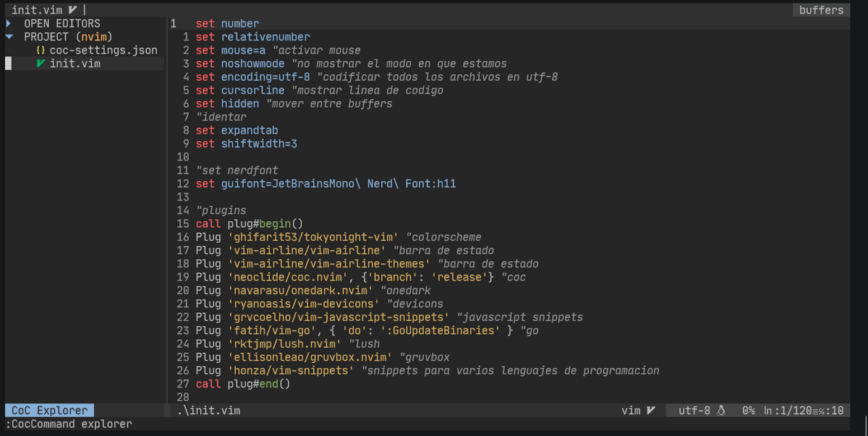Click the Vim icon in the init.vim tab
Screen dimensions: 868x436
click(72, 10)
